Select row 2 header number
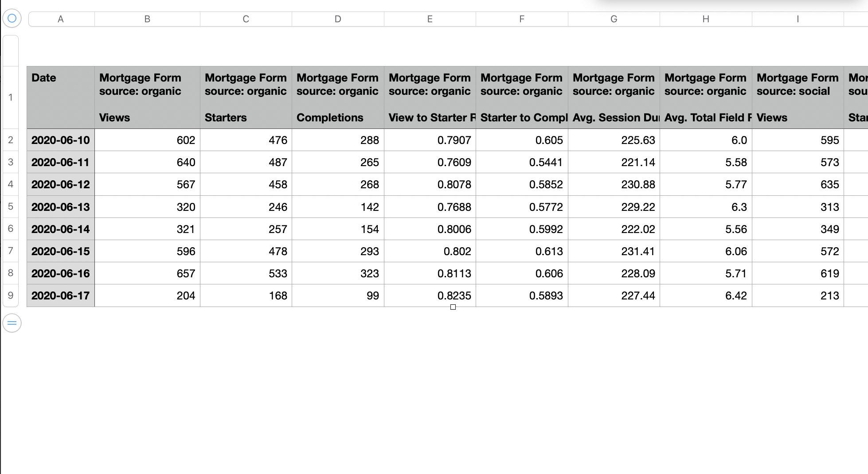This screenshot has width=868, height=474. (x=11, y=140)
